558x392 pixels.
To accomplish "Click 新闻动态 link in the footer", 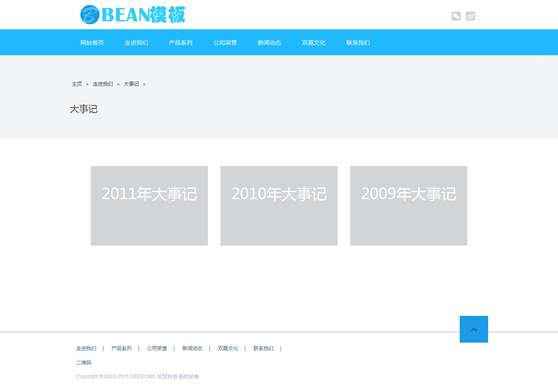I will click(x=192, y=348).
